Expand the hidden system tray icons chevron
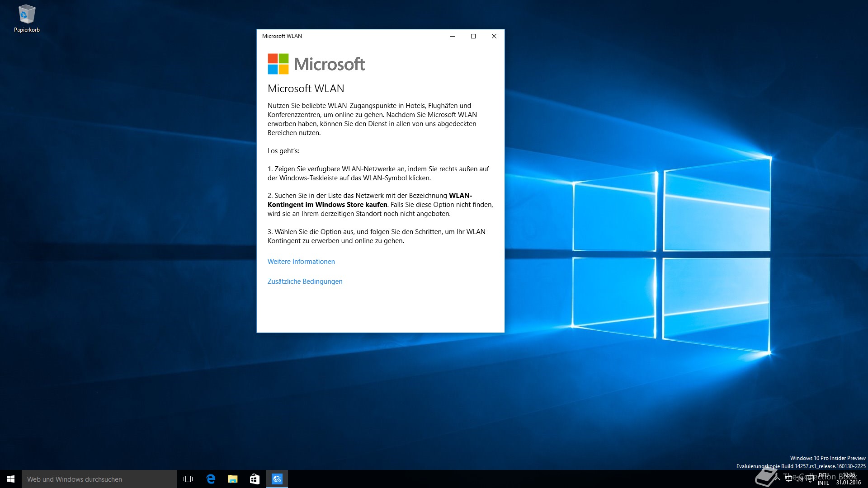This screenshot has height=488, width=868. click(x=777, y=479)
